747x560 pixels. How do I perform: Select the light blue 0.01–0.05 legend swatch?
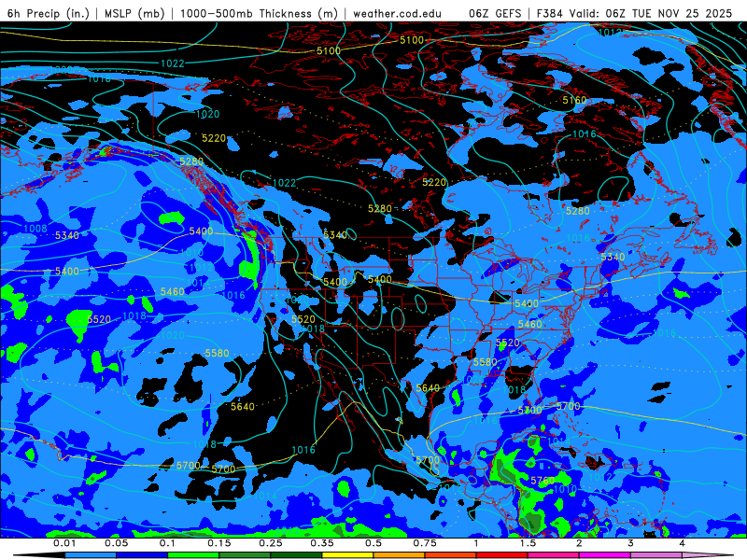click(x=91, y=555)
